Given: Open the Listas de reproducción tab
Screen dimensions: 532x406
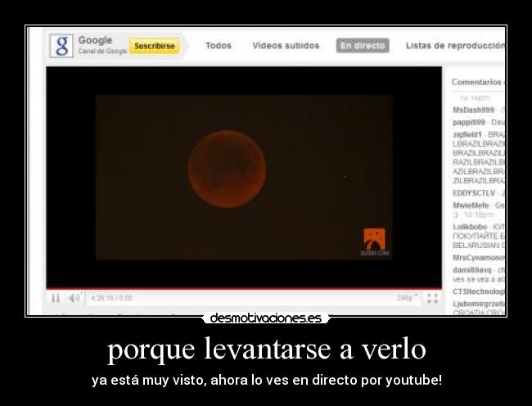Looking at the screenshot, I should click(455, 46).
